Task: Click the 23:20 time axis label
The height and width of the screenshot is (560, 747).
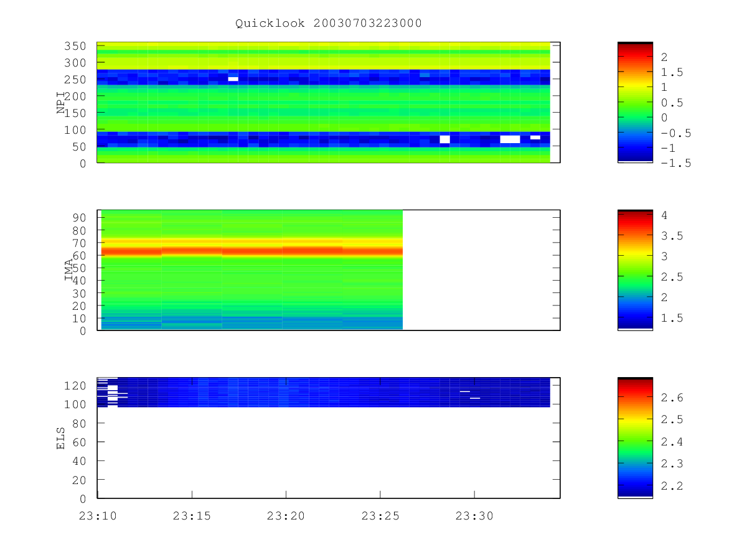Action: coord(286,516)
